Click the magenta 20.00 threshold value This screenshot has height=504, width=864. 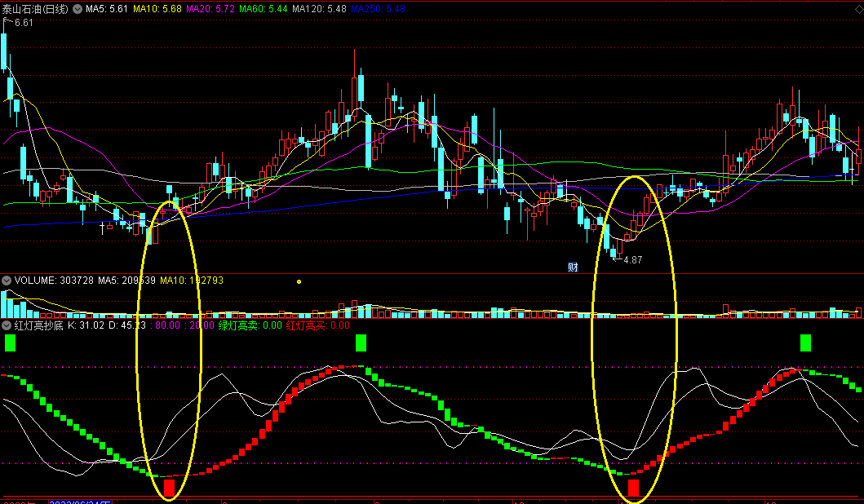[202, 325]
